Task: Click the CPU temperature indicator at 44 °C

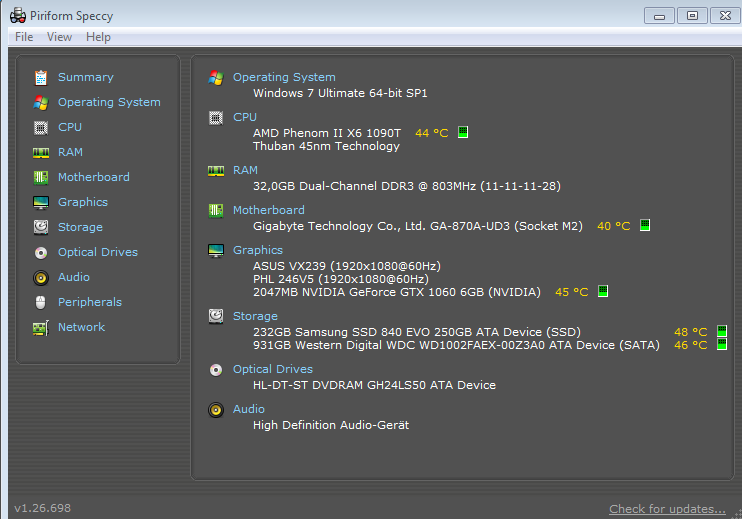Action: click(x=432, y=133)
